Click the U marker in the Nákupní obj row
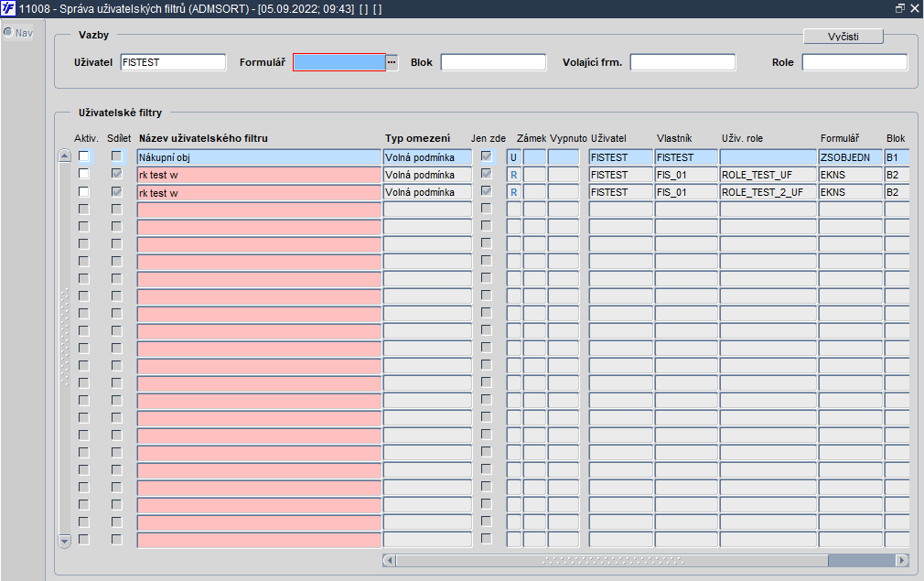924x581 pixels. [x=514, y=157]
